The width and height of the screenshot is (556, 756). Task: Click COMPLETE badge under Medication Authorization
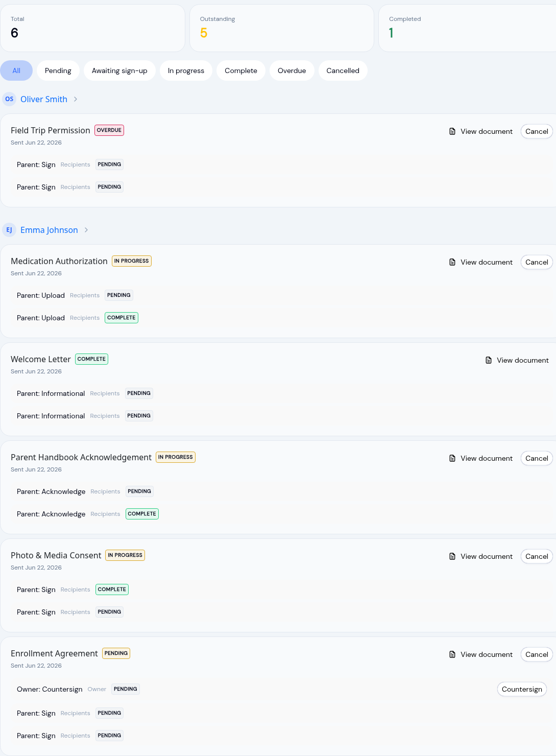[x=122, y=318]
